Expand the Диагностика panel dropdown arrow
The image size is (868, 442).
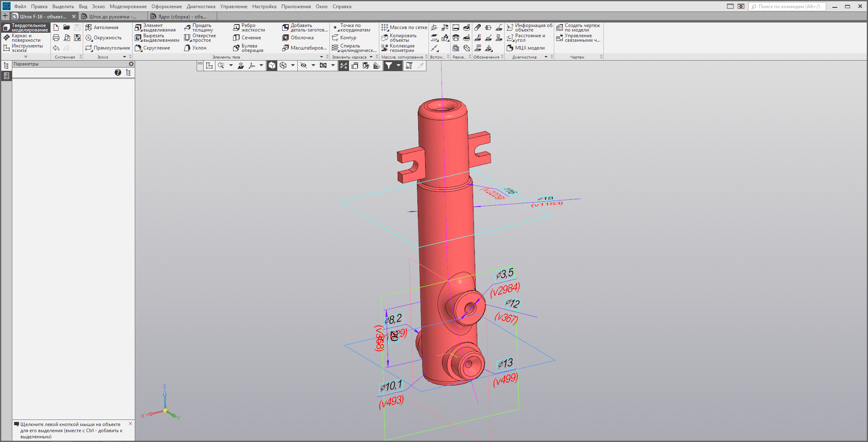546,57
